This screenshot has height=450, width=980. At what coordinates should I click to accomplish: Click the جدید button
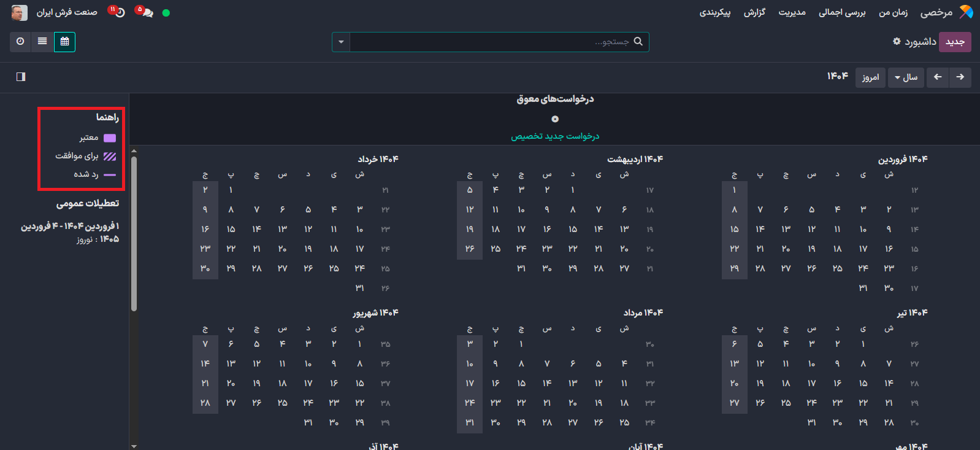(954, 42)
